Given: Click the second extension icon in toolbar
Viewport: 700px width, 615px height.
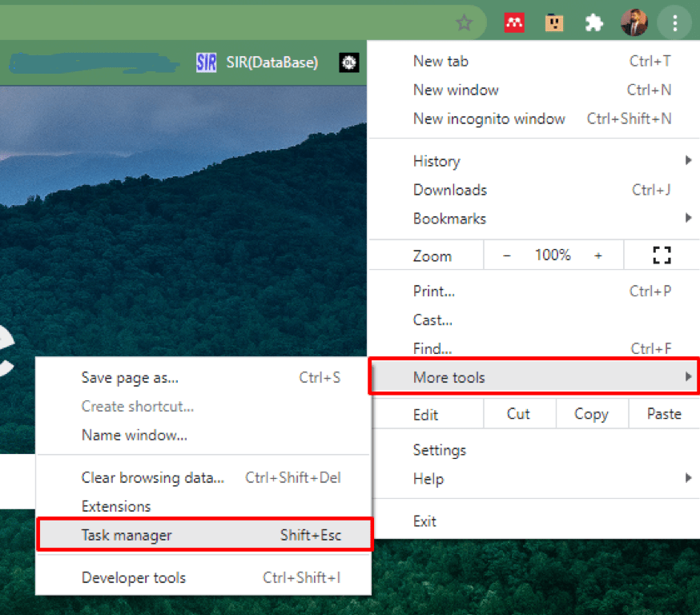Looking at the screenshot, I should [554, 22].
